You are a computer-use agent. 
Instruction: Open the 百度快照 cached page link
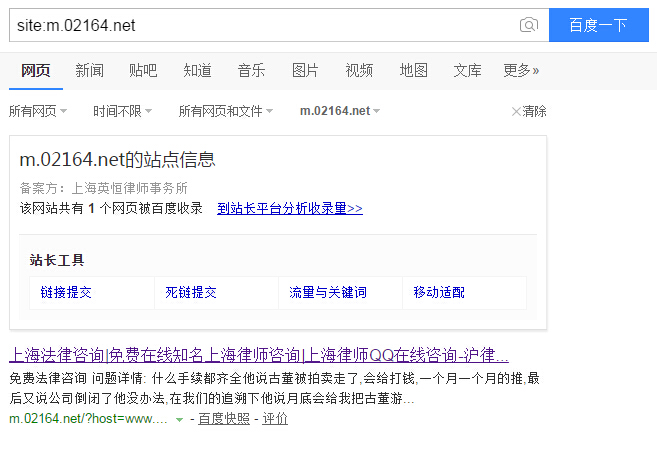click(224, 419)
